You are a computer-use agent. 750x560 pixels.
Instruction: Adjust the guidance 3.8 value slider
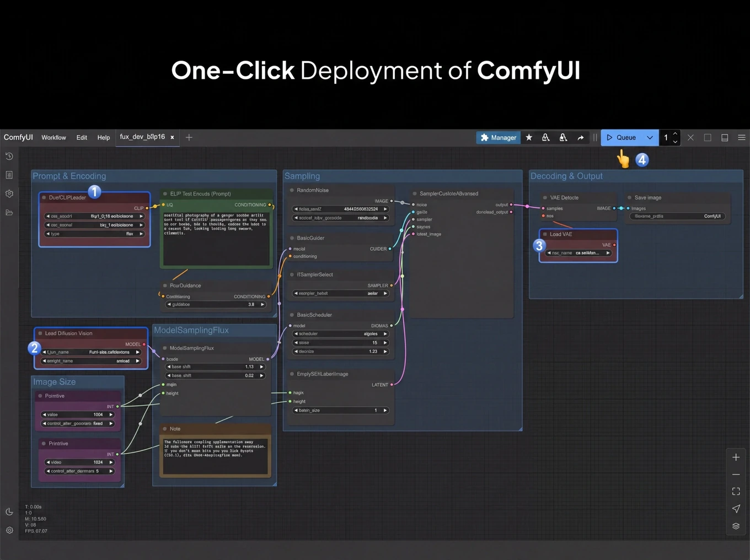(216, 304)
